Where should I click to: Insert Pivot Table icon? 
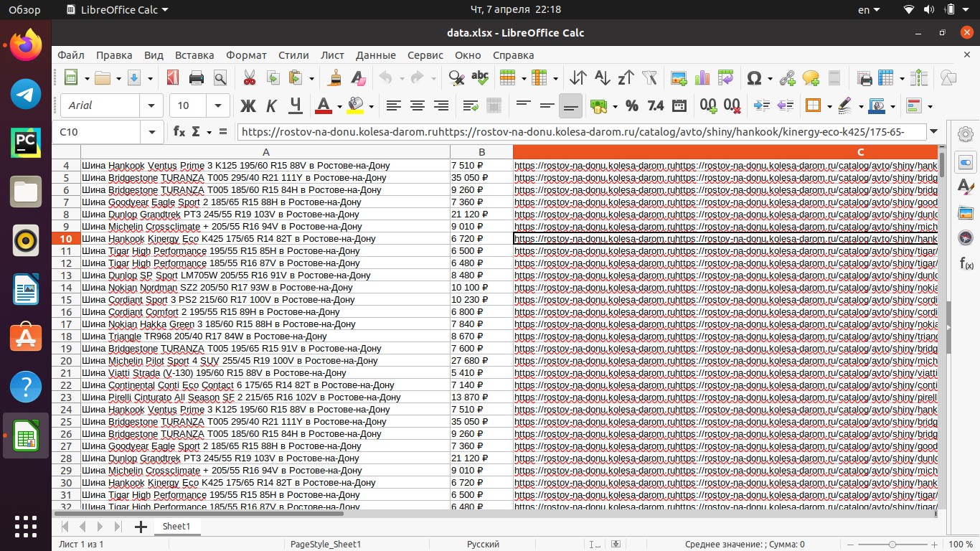(x=725, y=78)
